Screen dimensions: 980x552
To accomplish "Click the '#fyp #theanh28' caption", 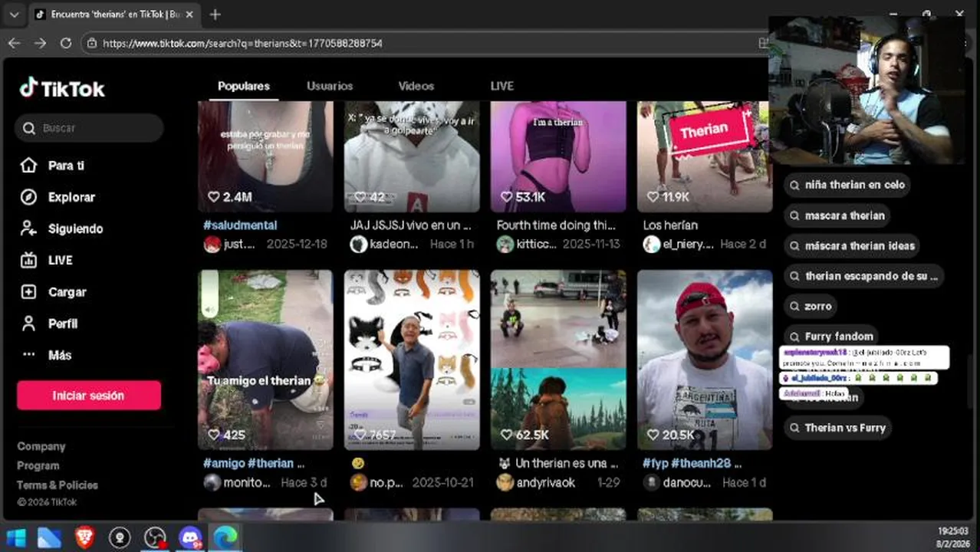I will pos(692,463).
